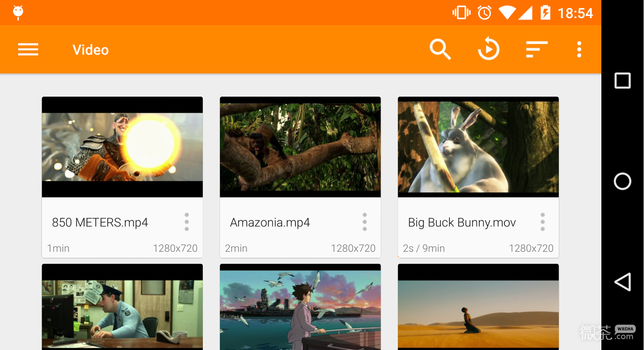The image size is (644, 350).
Task: Open the hamburger navigation menu
Action: tap(28, 50)
